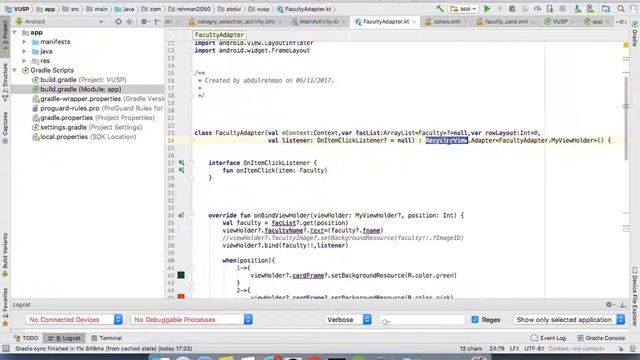This screenshot has width=640, height=360.
Task: Click the stop process square icon
Action: (562, 9)
